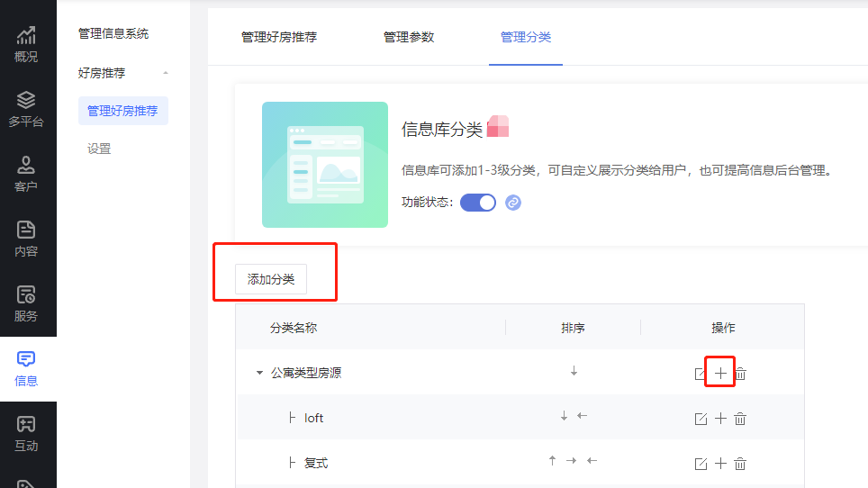
Task: Edit the 复式 category
Action: pos(701,464)
